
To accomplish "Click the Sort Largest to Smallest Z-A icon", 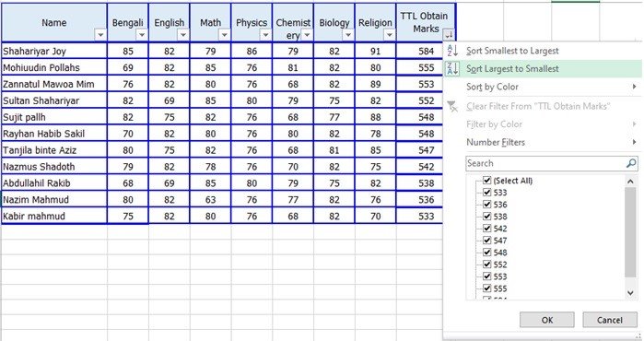I will click(452, 68).
